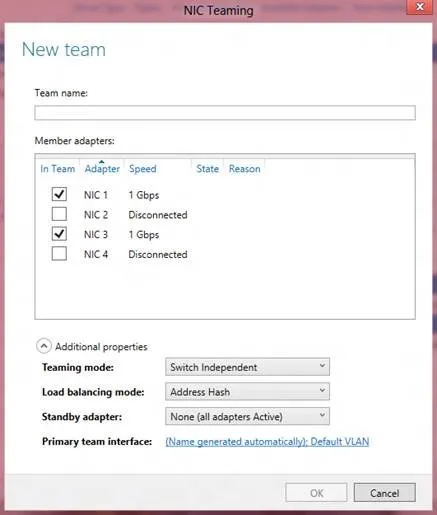This screenshot has width=437, height=515.
Task: Sort by the Adapter column header
Action: coord(102,169)
